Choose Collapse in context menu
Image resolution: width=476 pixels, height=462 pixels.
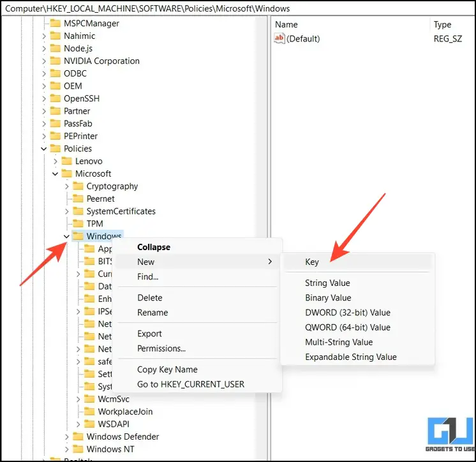197,247
